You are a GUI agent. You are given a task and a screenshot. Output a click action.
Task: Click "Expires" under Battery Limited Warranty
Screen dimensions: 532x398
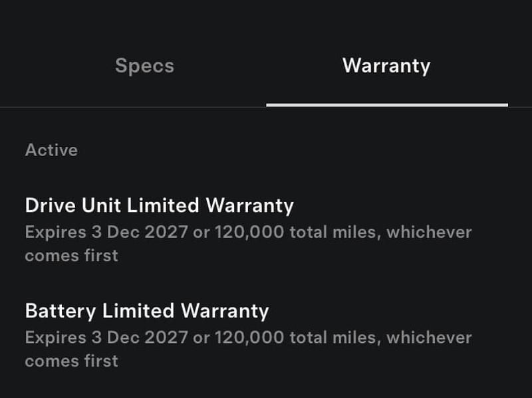[x=56, y=338]
